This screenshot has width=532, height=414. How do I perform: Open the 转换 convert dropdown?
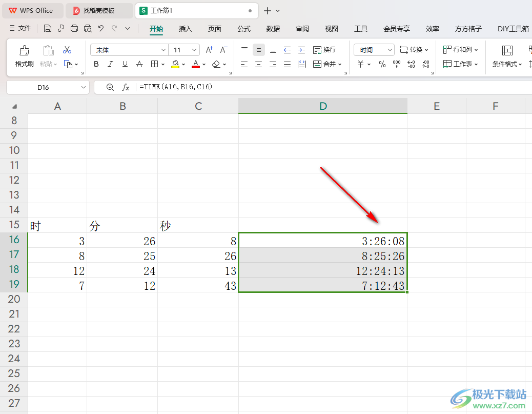point(414,50)
